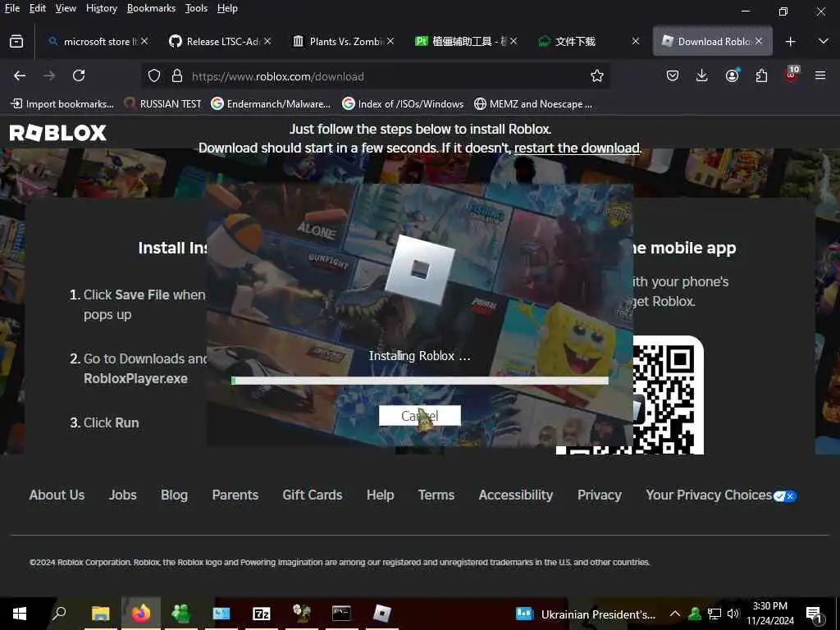Open the Plants vs Zombies taskbar icon

[x=302, y=613]
